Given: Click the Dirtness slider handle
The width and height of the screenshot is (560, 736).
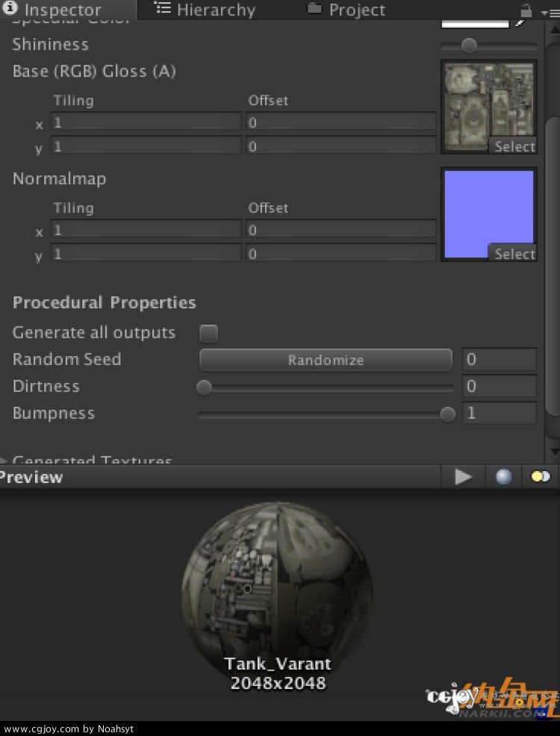Looking at the screenshot, I should point(204,387).
